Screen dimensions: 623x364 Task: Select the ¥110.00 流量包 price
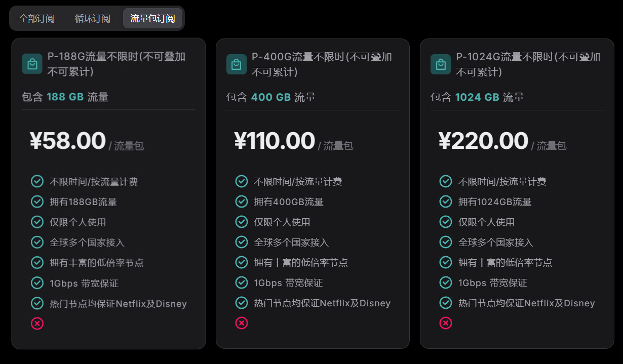(x=294, y=141)
